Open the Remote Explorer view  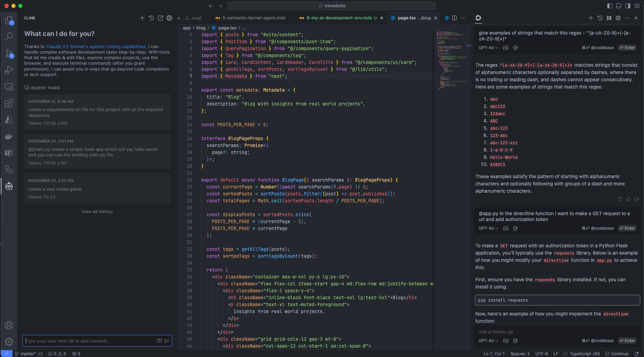coord(9,87)
